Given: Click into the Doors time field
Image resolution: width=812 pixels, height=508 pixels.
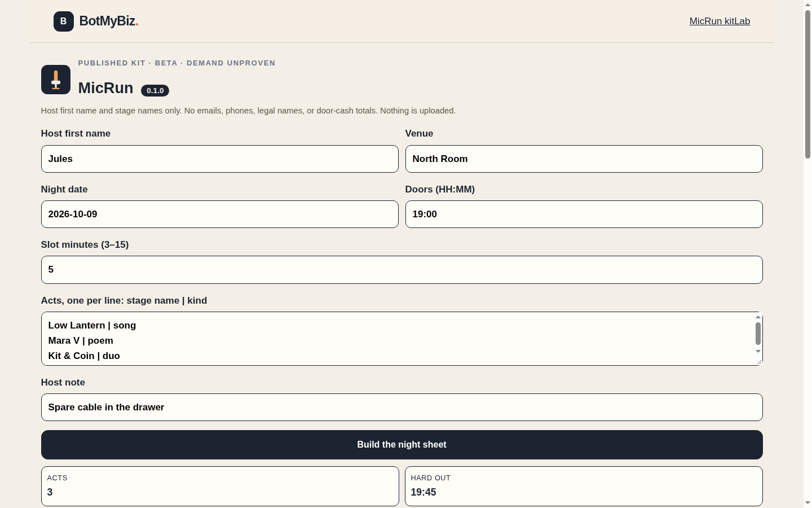Looking at the screenshot, I should (x=584, y=214).
